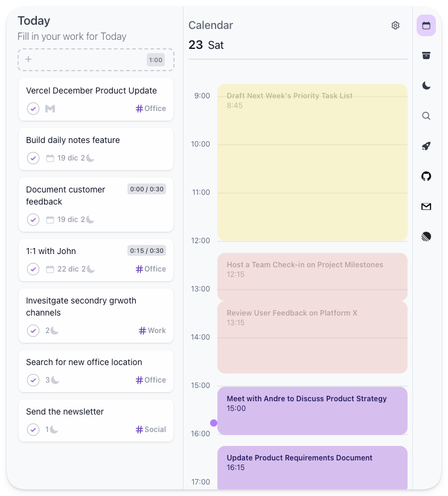Click moon icon on Send the newsletter
448x496 pixels.
click(x=54, y=429)
